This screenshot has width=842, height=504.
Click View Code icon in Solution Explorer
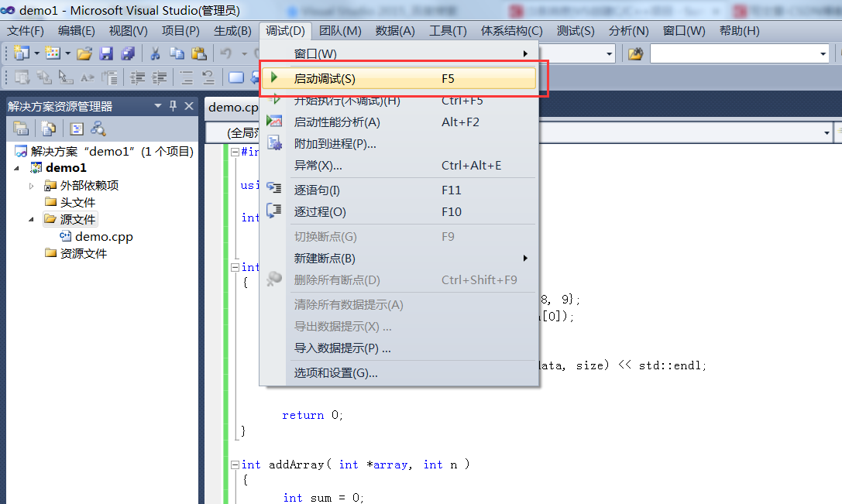pyautogui.click(x=76, y=129)
